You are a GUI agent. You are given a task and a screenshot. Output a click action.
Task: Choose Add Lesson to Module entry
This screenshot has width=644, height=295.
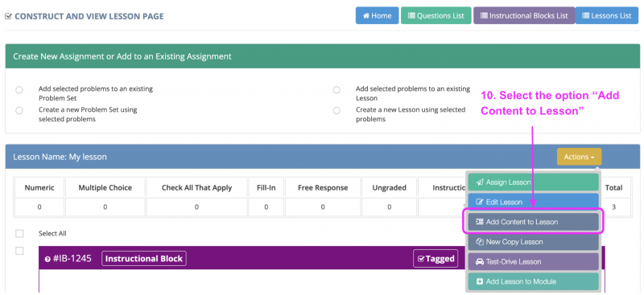(x=533, y=281)
